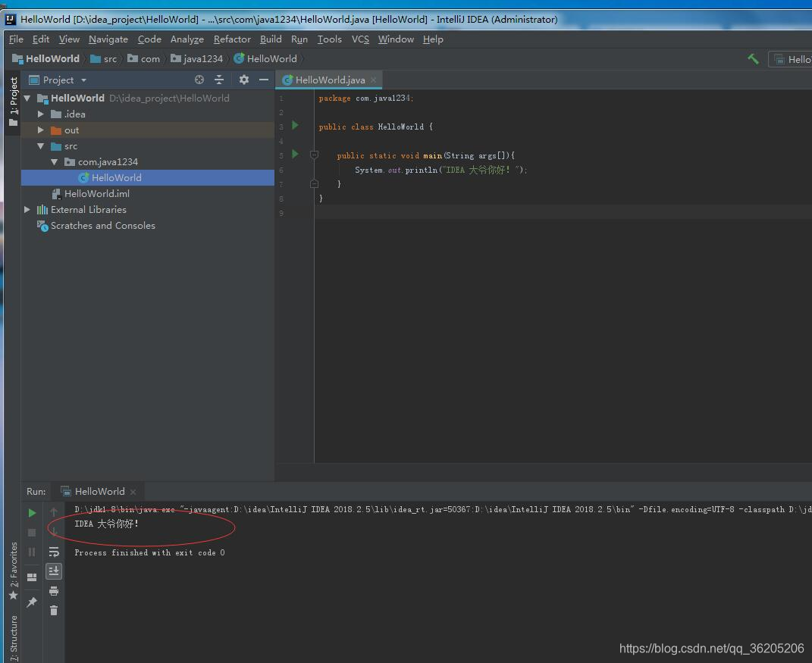Select HelloWorld.iml file in tree

[x=97, y=193]
